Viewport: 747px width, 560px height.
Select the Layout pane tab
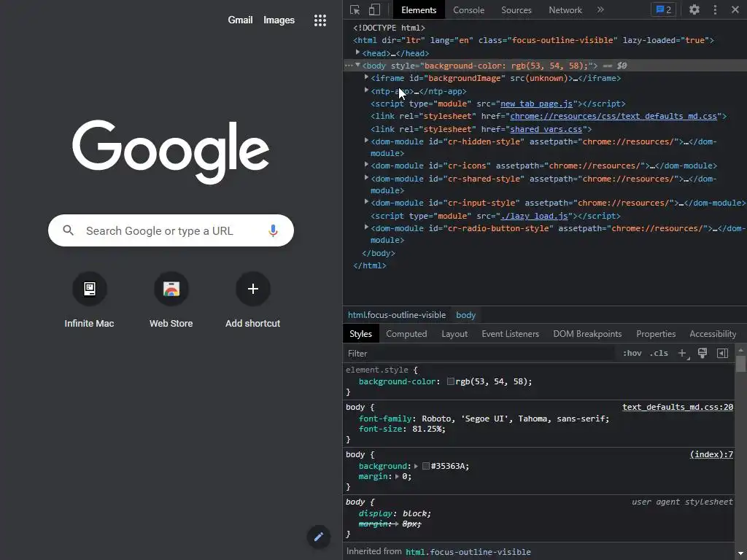[x=454, y=334]
